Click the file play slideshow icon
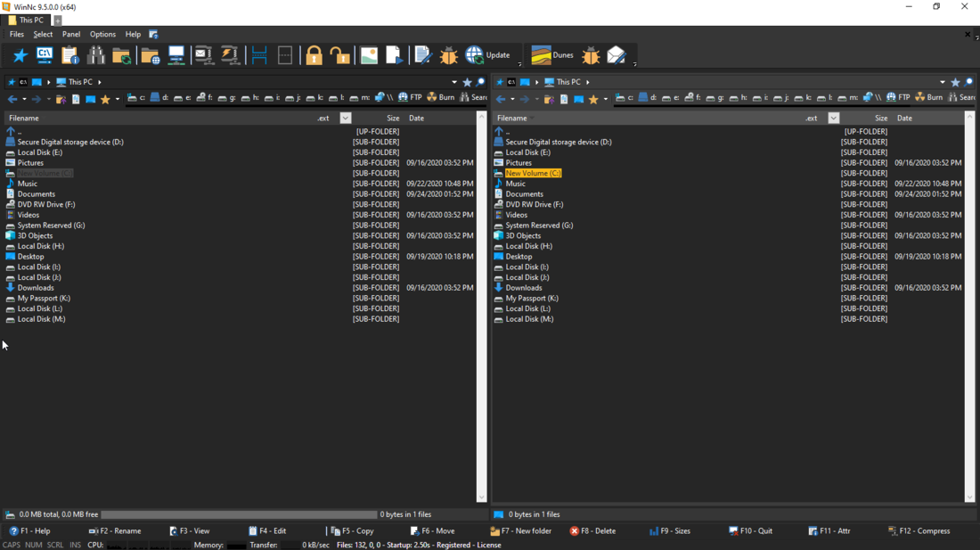The image size is (980, 550). pos(395,55)
